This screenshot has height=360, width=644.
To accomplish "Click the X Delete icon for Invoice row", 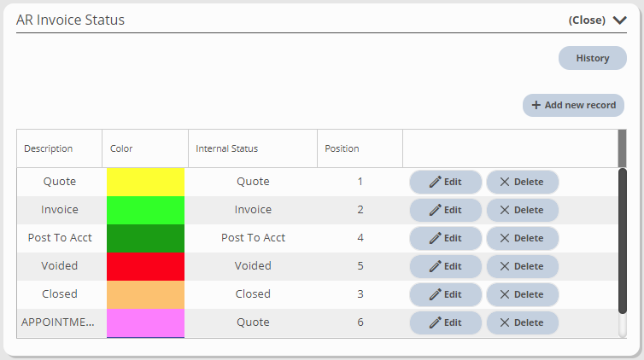I will [505, 210].
